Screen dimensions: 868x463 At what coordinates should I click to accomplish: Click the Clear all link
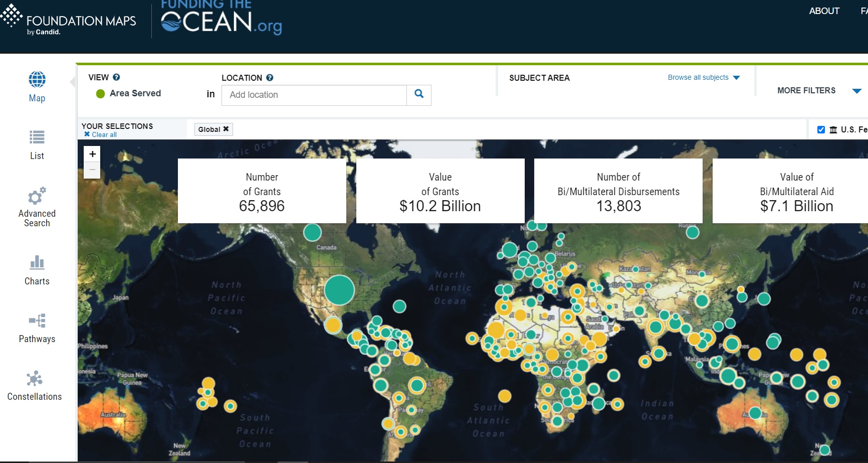(x=100, y=134)
